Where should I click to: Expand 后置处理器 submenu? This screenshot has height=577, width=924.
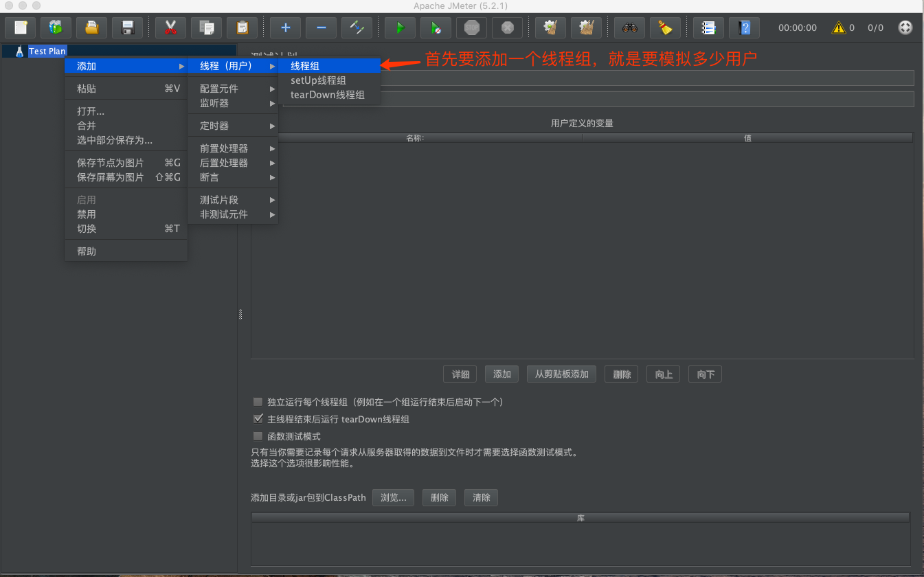tap(234, 163)
